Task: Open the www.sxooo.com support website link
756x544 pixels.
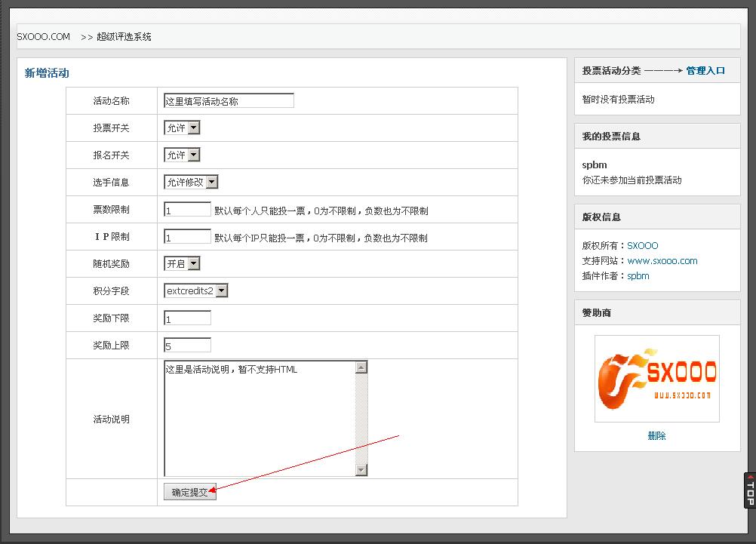Action: pos(662,260)
